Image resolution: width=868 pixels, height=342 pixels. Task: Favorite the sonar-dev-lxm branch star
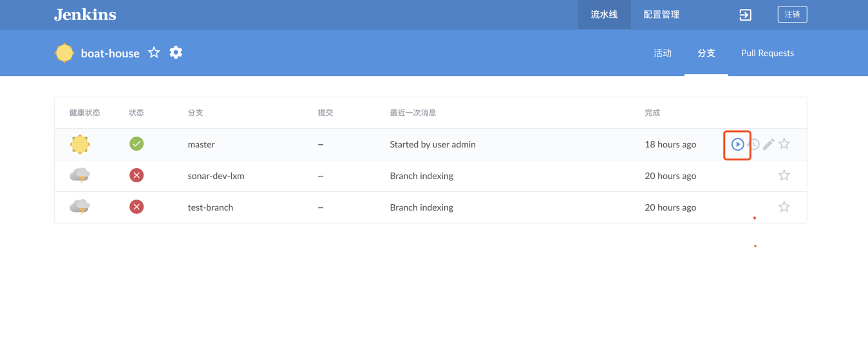pyautogui.click(x=784, y=175)
